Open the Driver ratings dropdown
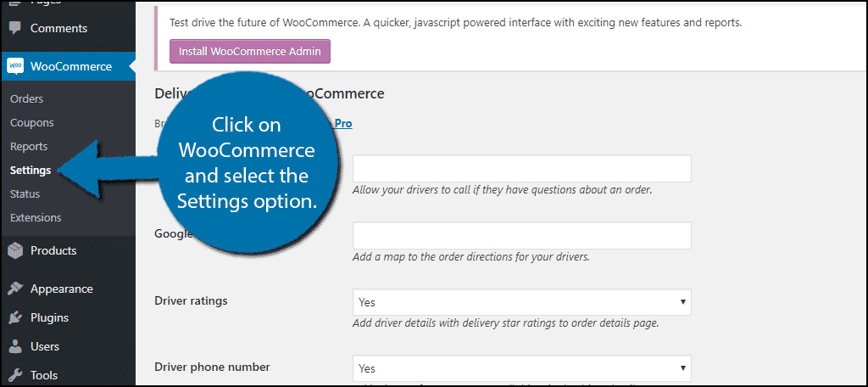This screenshot has width=868, height=387. coord(521,302)
